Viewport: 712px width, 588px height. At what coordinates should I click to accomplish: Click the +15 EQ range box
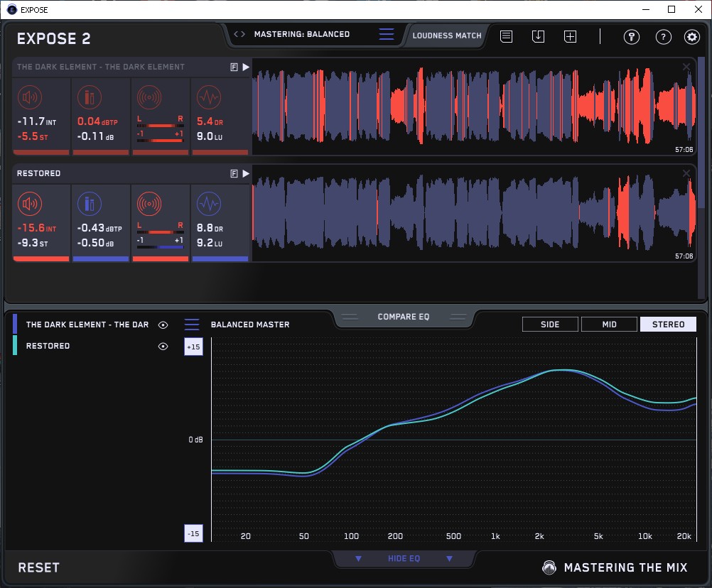pos(193,347)
